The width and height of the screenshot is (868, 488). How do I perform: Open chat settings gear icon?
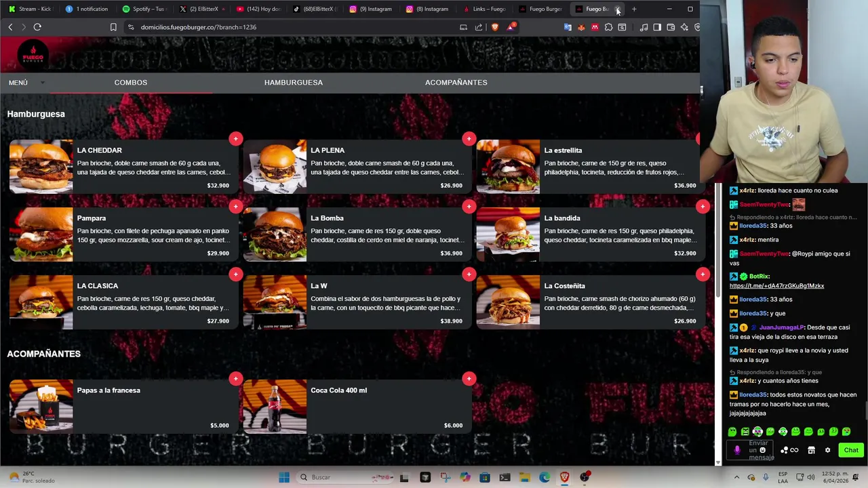tap(827, 450)
